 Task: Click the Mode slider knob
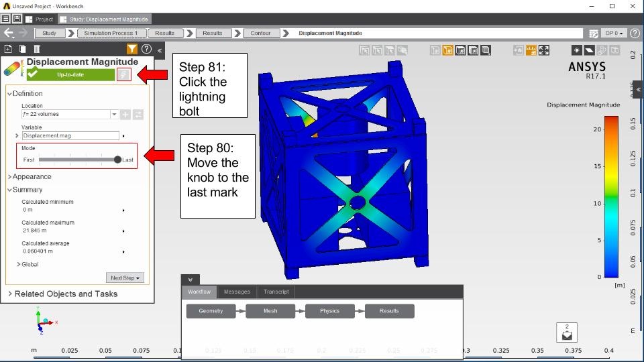coord(117,160)
